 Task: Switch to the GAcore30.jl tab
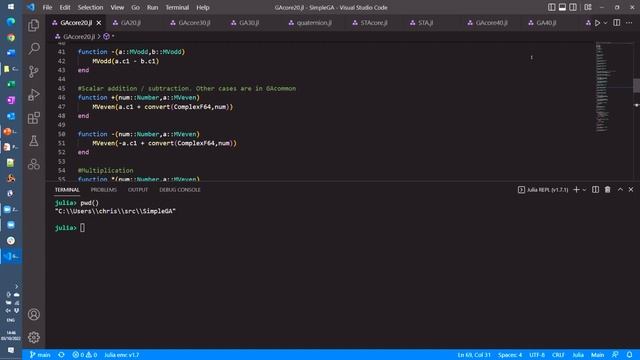pyautogui.click(x=194, y=23)
